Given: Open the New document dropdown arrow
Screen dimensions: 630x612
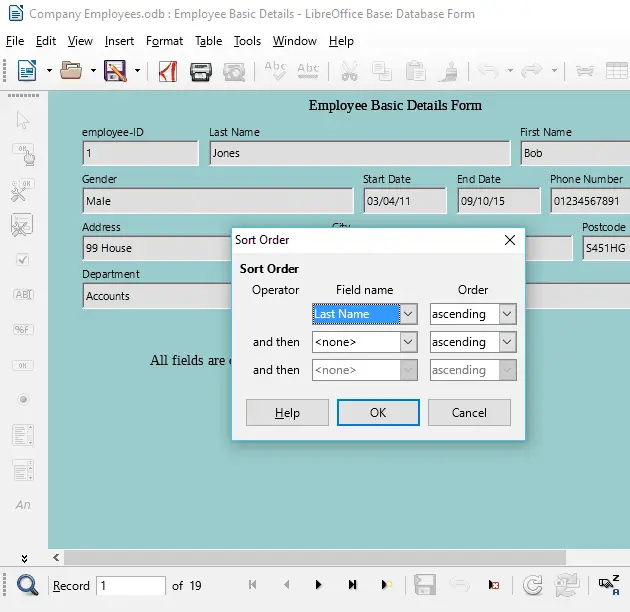Looking at the screenshot, I should click(x=49, y=71).
